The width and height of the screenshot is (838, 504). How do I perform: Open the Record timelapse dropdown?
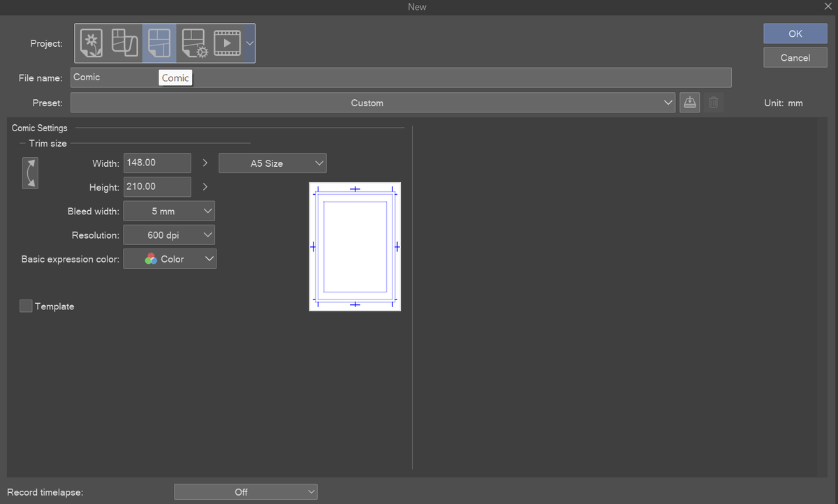point(246,492)
